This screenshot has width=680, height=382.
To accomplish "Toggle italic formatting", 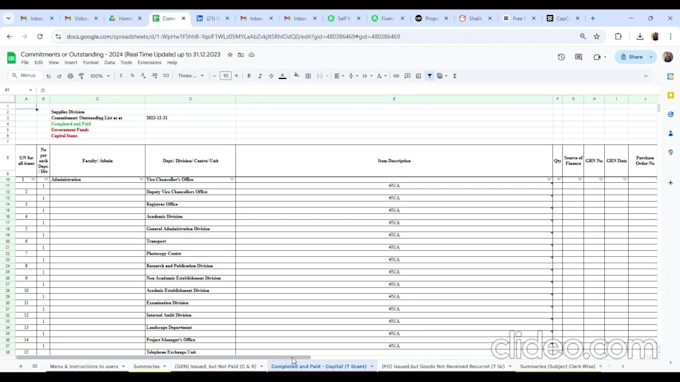I will (260, 76).
